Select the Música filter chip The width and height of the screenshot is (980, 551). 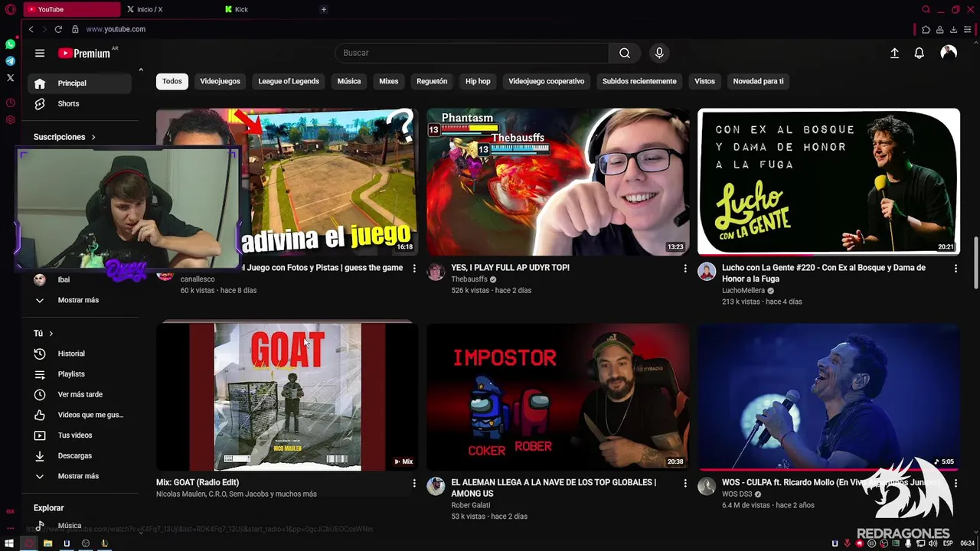(x=349, y=81)
